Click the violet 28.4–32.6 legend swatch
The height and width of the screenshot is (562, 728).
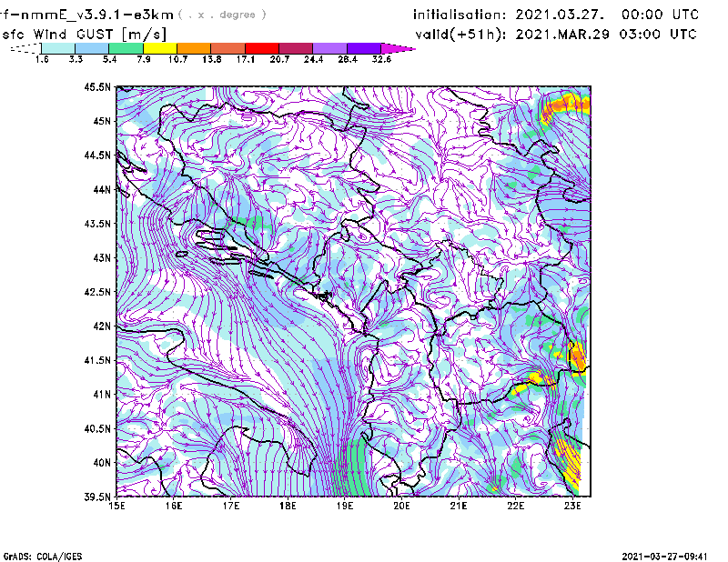point(364,48)
